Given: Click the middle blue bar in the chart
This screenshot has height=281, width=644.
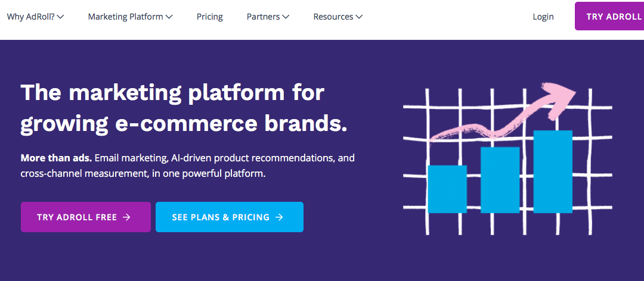Looking at the screenshot, I should [x=500, y=180].
